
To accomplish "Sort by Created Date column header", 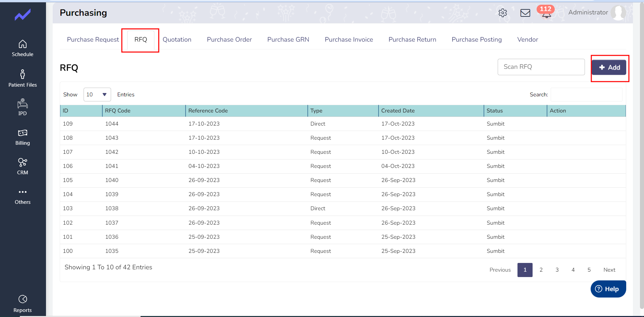I will tap(431, 111).
